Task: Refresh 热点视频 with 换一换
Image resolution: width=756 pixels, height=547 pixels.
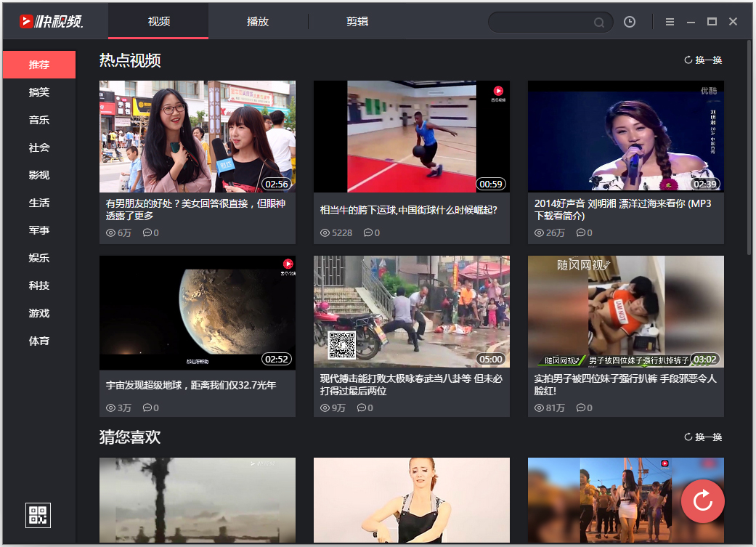Action: 703,60
